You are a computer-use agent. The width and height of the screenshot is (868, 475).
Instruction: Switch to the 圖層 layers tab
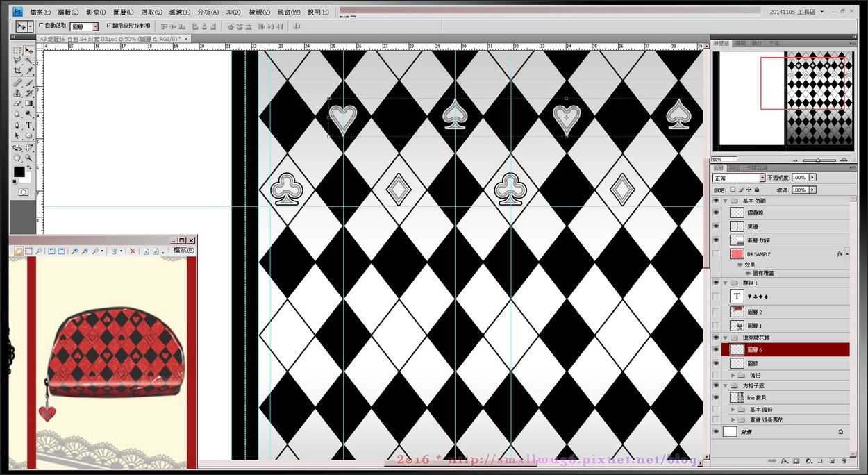point(719,167)
